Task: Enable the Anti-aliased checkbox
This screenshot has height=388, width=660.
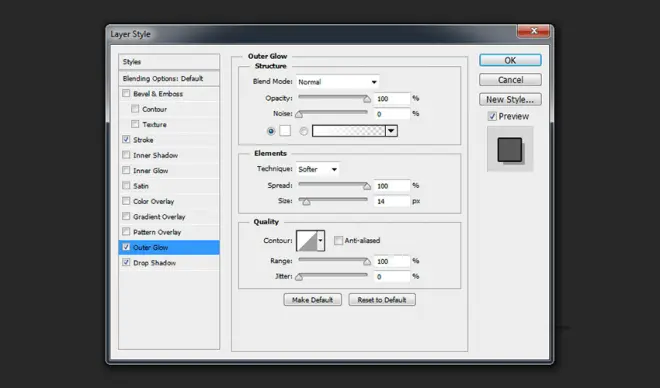Action: [x=338, y=240]
